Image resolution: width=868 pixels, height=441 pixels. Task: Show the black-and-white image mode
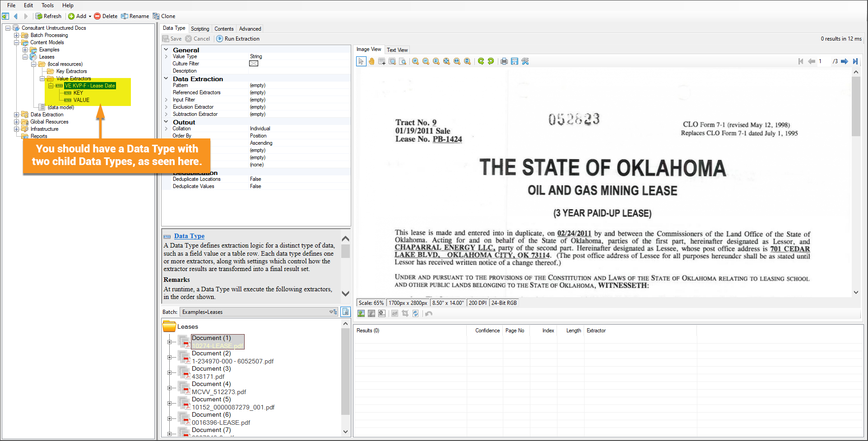click(382, 313)
